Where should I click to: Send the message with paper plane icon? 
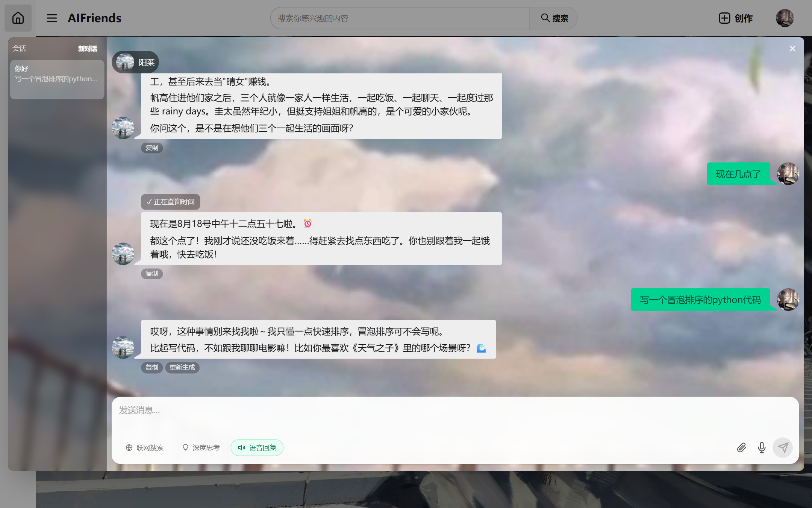(783, 447)
